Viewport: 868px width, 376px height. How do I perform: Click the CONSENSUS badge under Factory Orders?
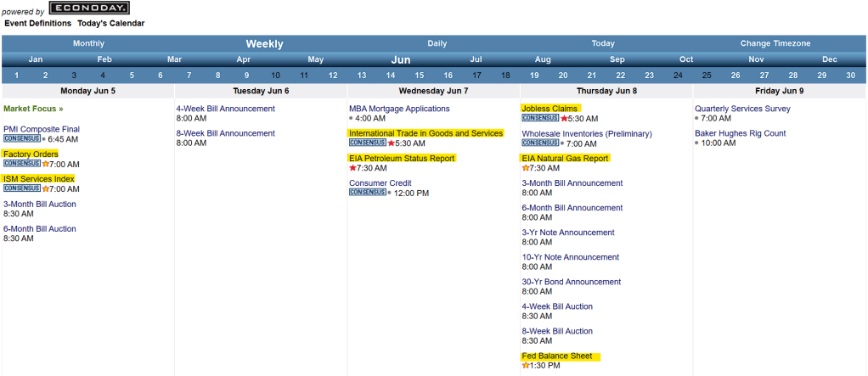[x=22, y=164]
